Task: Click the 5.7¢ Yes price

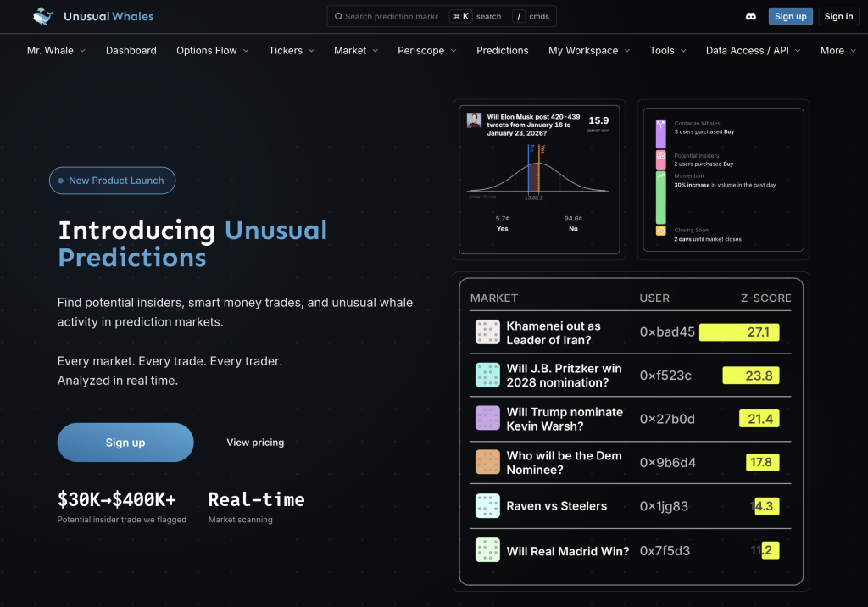Action: point(502,219)
